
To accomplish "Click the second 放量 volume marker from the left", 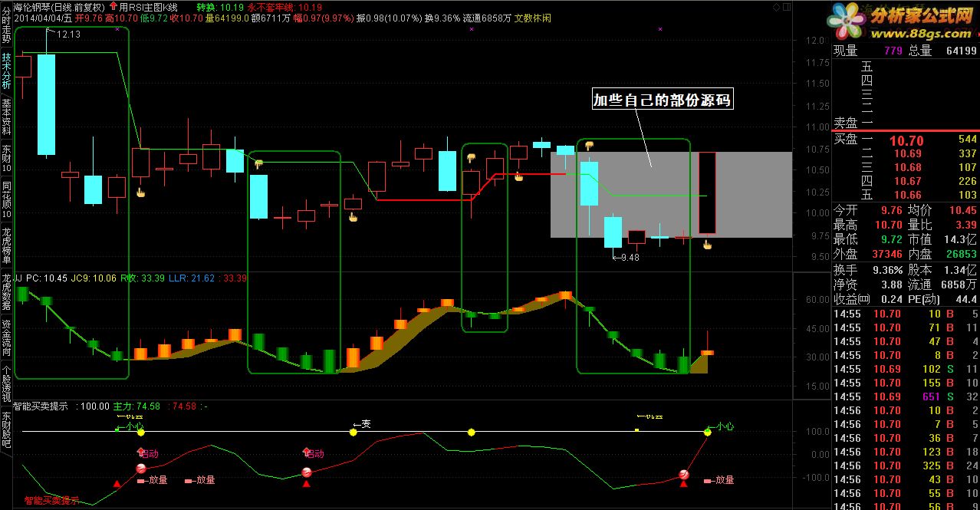I will (199, 480).
